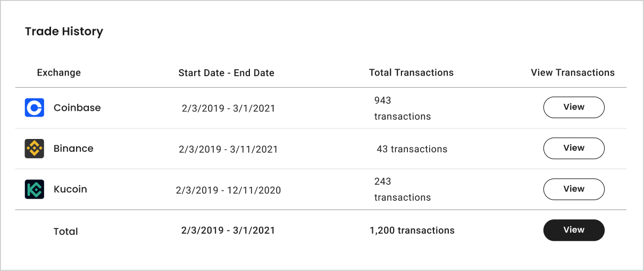644x271 pixels.
Task: Select the Kucoin exchange name
Action: tap(70, 189)
